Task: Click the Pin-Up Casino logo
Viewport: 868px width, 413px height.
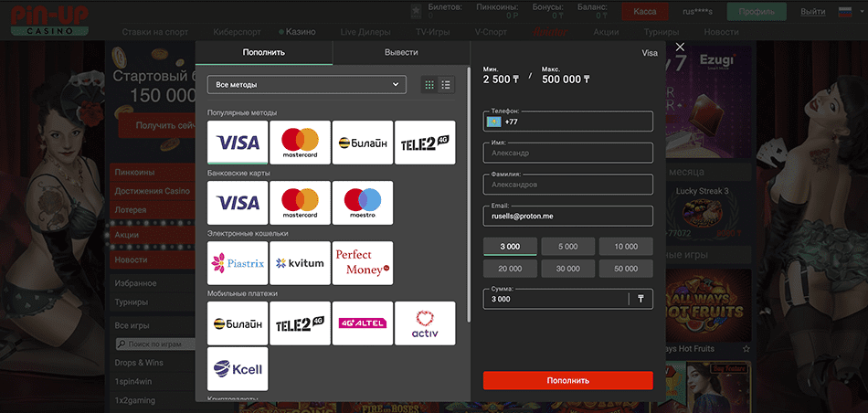Action: 48,20
